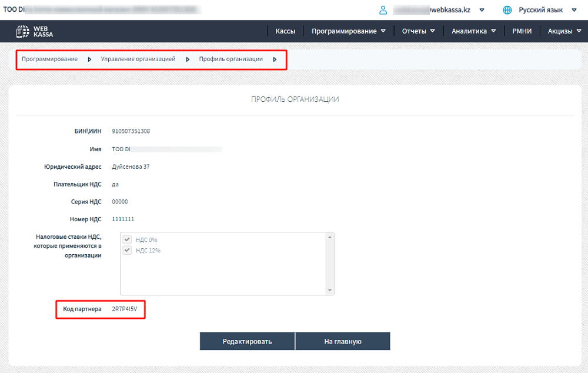
Task: Click the На главную button
Action: 343,341
